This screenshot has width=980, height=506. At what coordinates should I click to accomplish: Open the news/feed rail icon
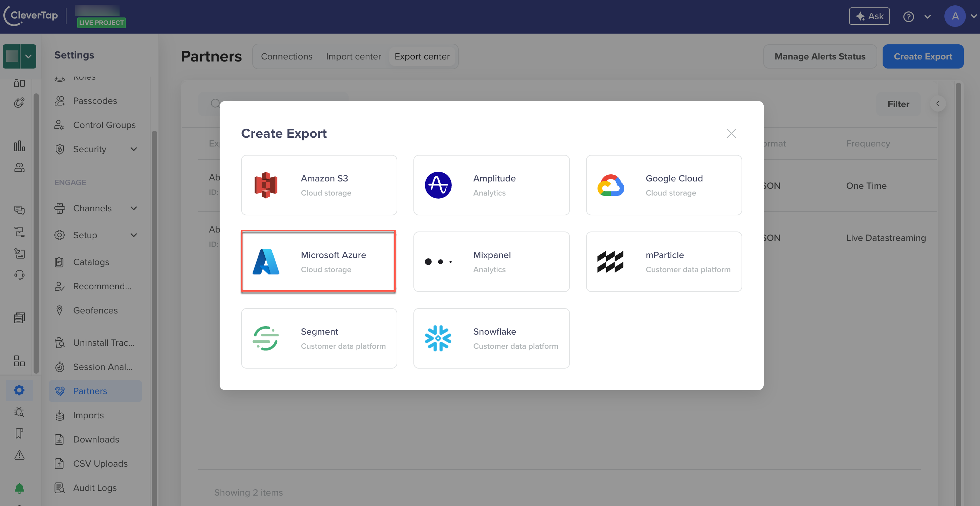tap(19, 318)
